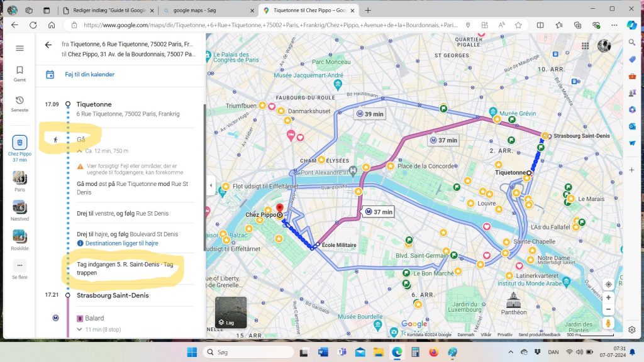Click the Windows taskbar Søg search box
Viewport: 644px width, 362px height.
pyautogui.click(x=248, y=352)
